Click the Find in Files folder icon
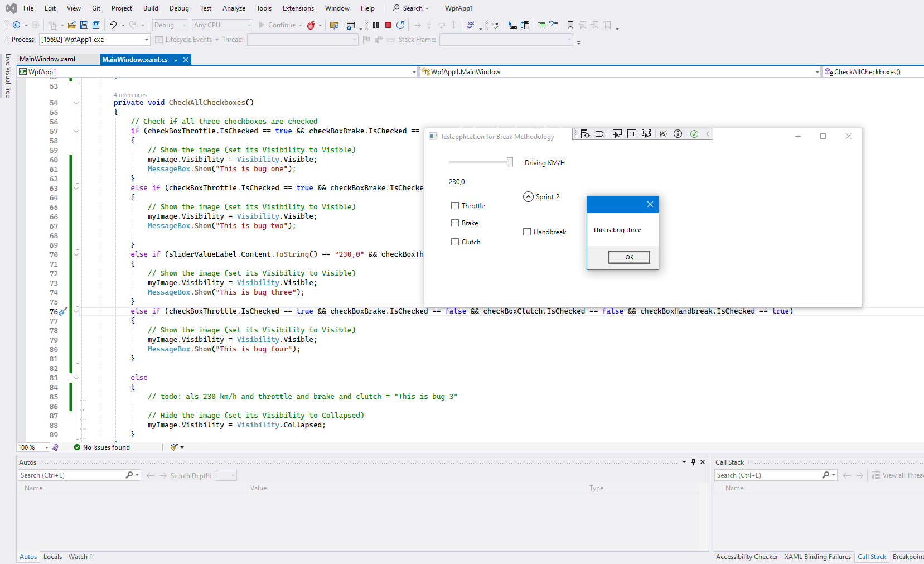 click(x=334, y=25)
